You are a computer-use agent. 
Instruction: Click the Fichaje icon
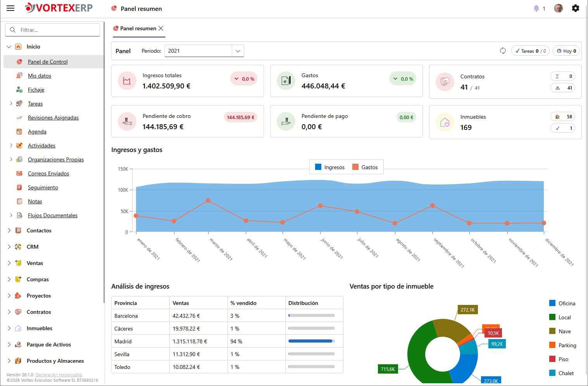coord(19,90)
